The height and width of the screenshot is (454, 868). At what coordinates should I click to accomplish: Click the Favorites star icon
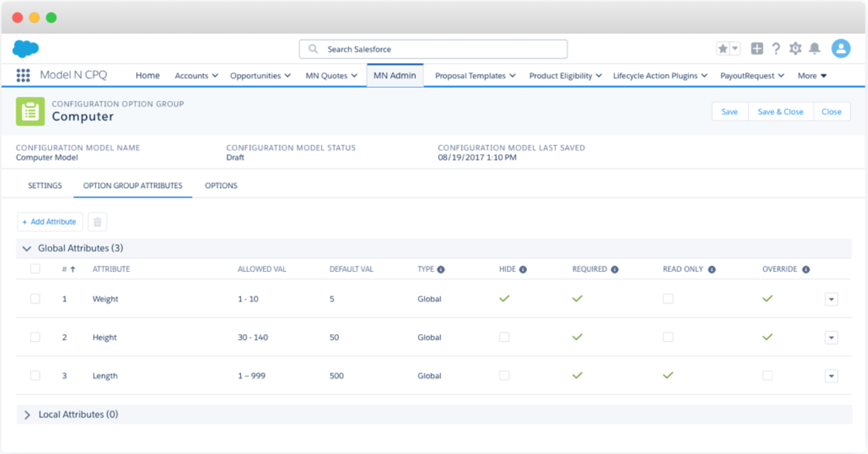click(x=723, y=49)
